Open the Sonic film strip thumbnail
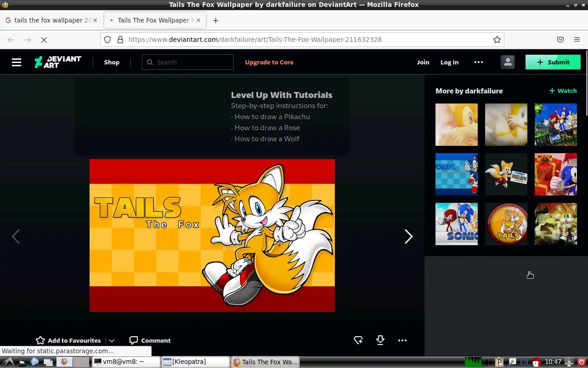The height and width of the screenshot is (368, 588). point(556,125)
